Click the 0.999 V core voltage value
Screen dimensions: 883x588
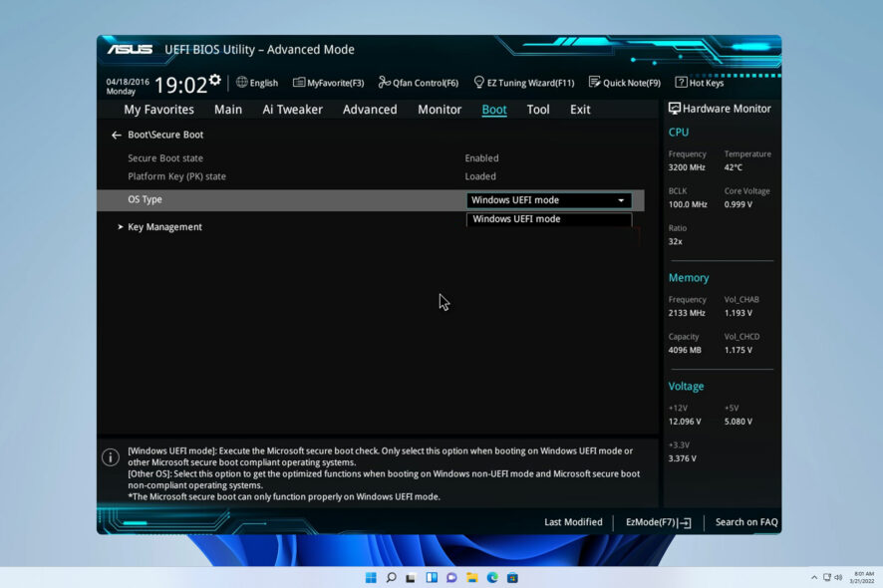(738, 204)
